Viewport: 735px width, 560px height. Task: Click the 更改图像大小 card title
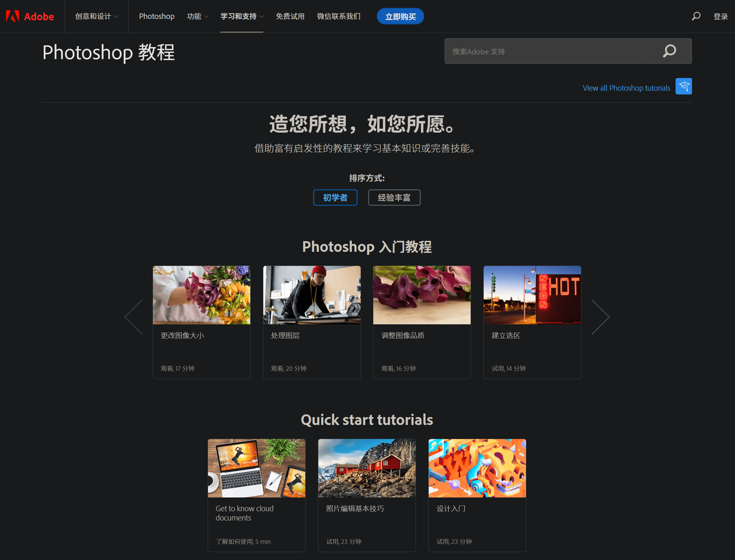tap(183, 335)
